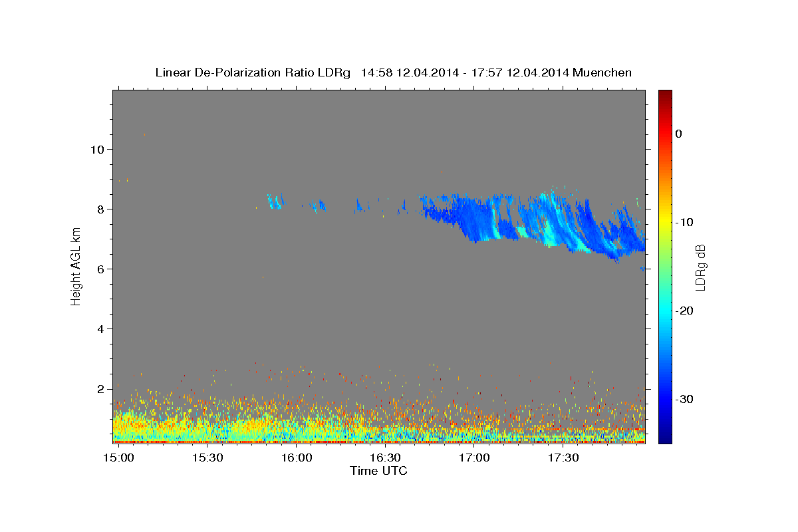Click the dark blue bottom of the colorbar
The height and width of the screenshot is (532, 798).
pyautogui.click(x=665, y=438)
